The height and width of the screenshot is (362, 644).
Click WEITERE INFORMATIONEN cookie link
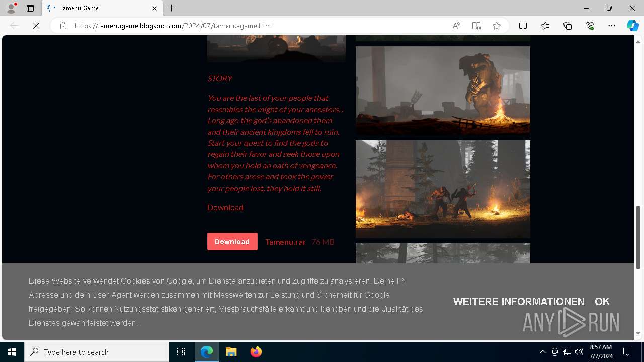click(x=519, y=302)
